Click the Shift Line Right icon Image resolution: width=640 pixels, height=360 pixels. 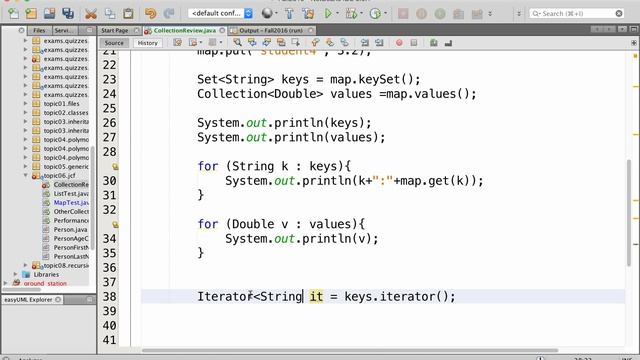379,42
